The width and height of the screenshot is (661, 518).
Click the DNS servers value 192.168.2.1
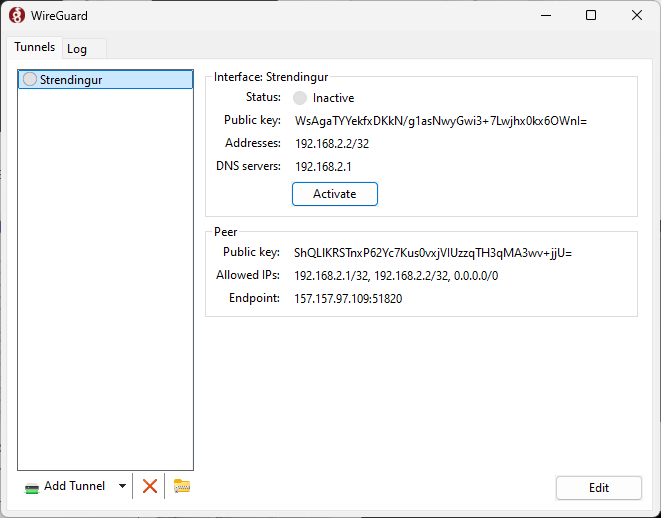point(324,166)
